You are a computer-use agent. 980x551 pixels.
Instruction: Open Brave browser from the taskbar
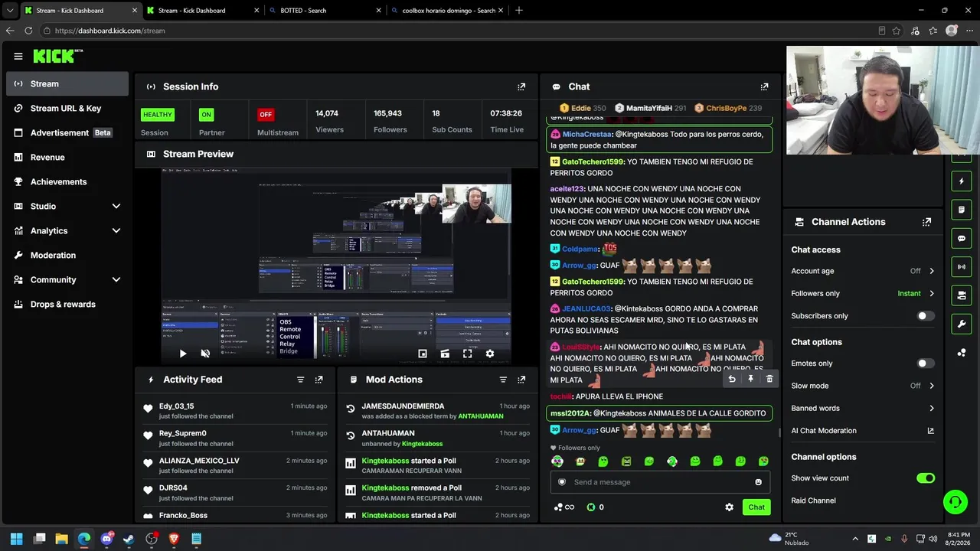click(x=174, y=539)
